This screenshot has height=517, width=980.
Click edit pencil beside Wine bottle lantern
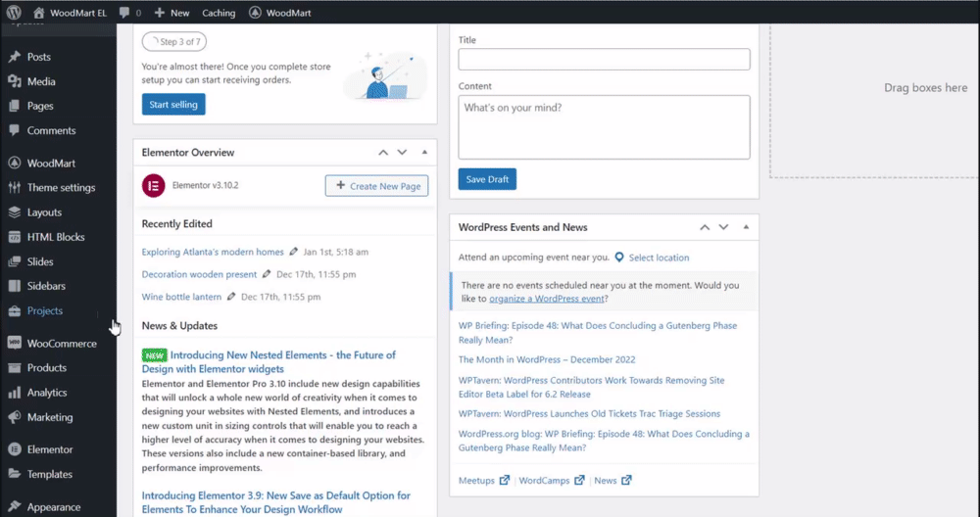tap(231, 297)
